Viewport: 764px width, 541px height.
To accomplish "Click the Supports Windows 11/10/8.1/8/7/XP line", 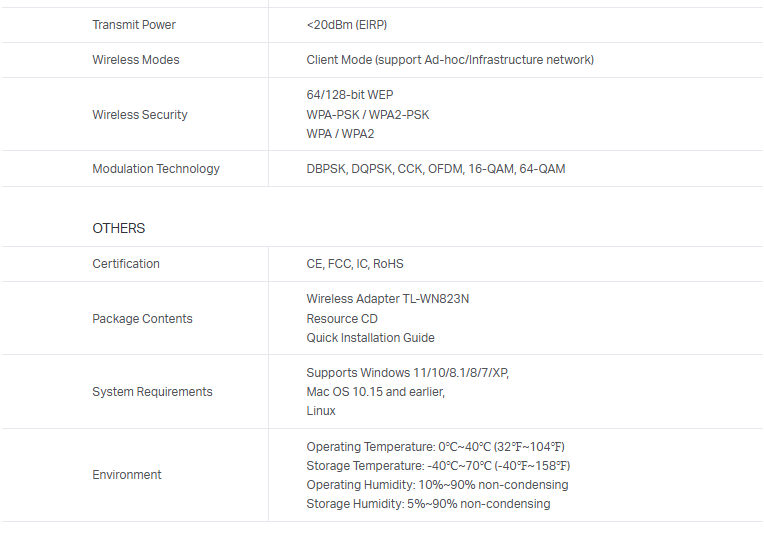I will pos(408,373).
